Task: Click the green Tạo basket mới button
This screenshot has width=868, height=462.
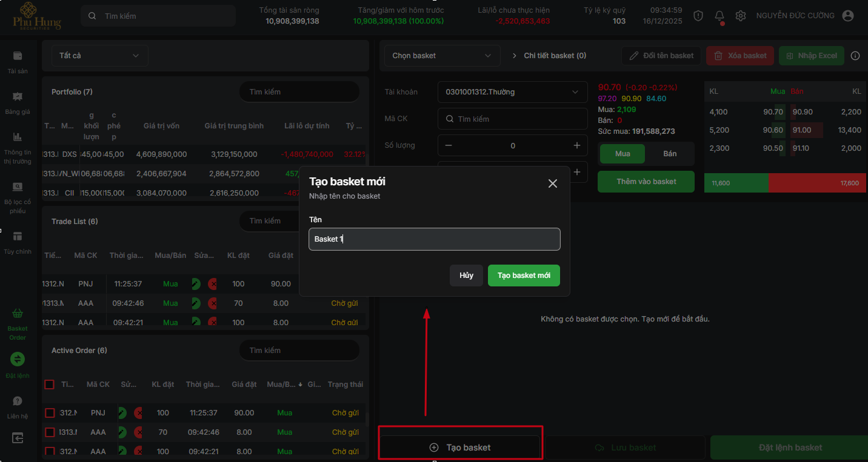Action: [524, 276]
